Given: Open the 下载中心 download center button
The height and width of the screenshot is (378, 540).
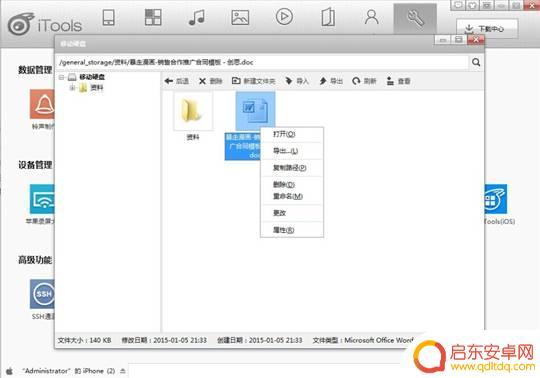Looking at the screenshot, I should pos(487,29).
